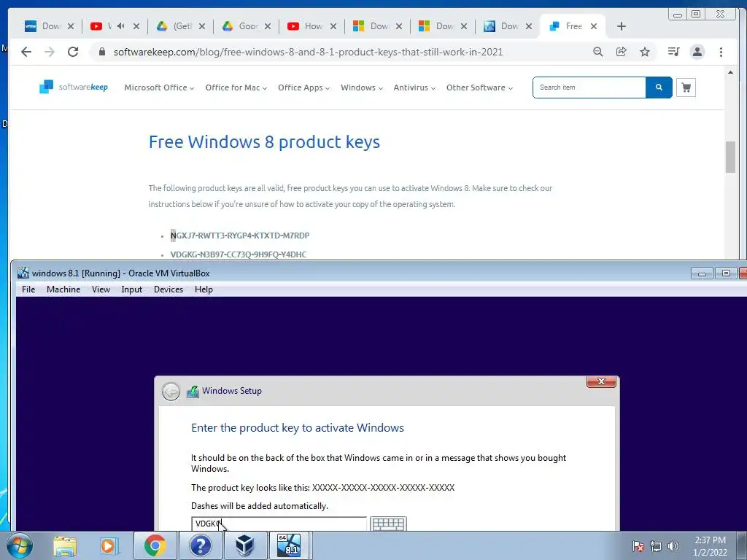Mute audio on the YouTube tab
747x560 pixels.
pyautogui.click(x=121, y=26)
